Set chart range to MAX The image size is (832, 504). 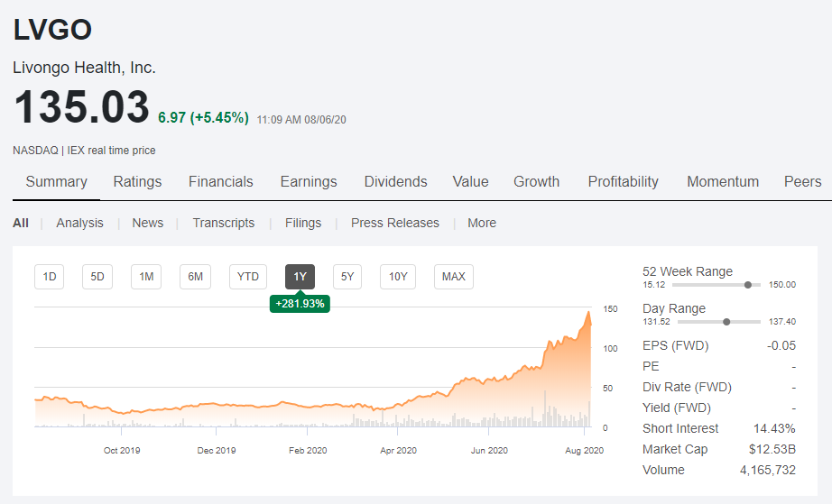pos(454,277)
